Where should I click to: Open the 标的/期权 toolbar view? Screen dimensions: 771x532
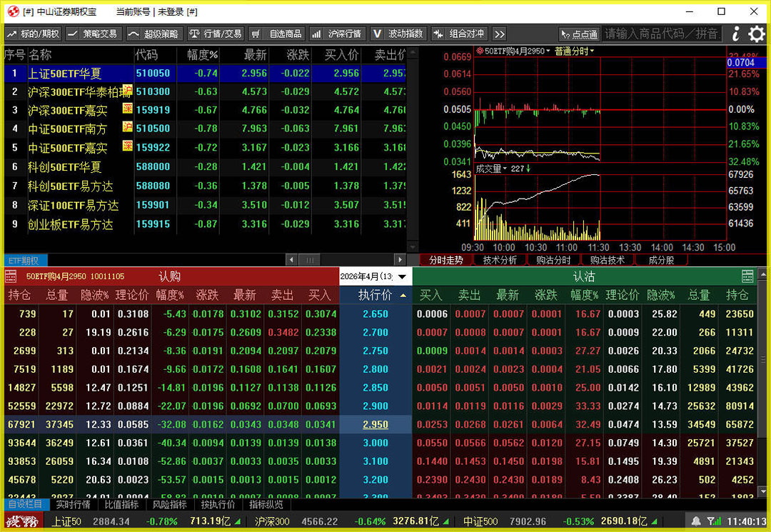33,34
